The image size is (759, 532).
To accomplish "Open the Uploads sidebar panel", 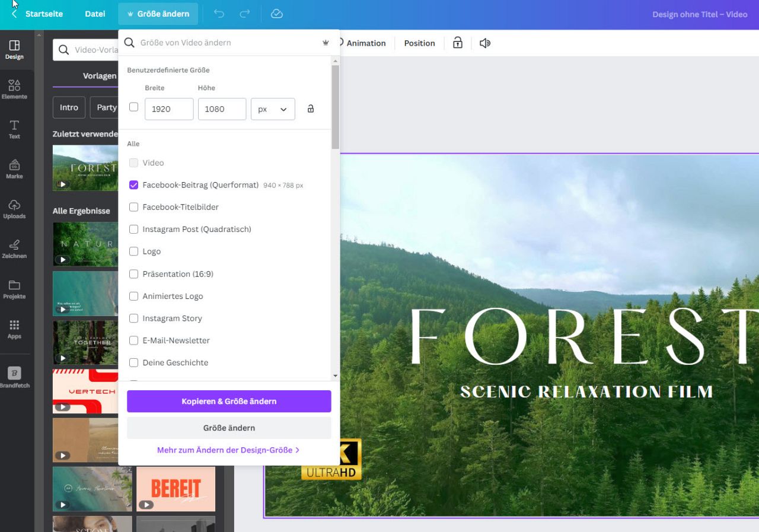I will click(x=14, y=209).
